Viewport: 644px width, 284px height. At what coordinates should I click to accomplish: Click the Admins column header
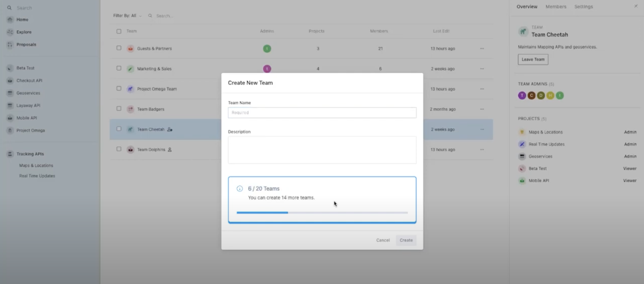click(x=267, y=31)
